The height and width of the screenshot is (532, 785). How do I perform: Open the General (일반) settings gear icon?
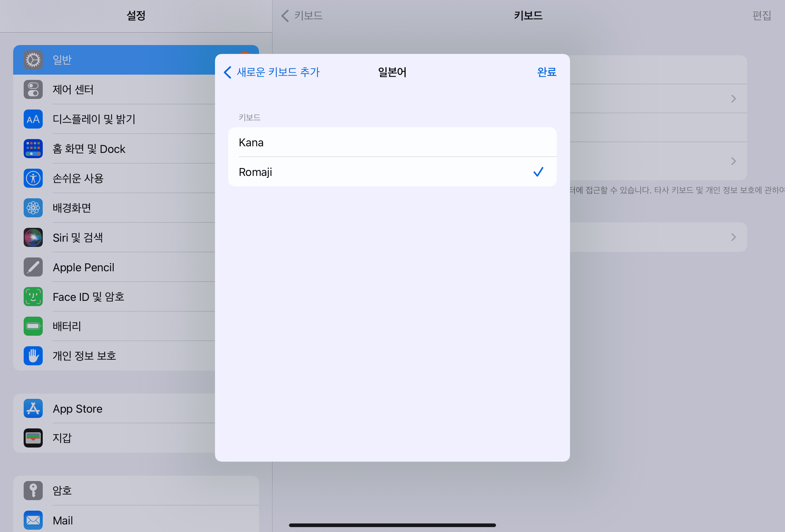point(33,60)
